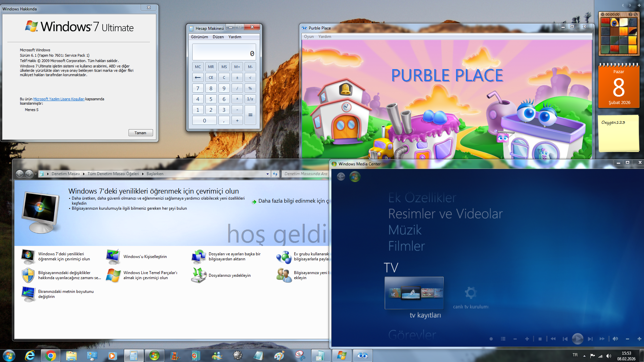Viewport: 644px width, 362px height.
Task: Skip to next track in Media Center
Action: tap(590, 339)
